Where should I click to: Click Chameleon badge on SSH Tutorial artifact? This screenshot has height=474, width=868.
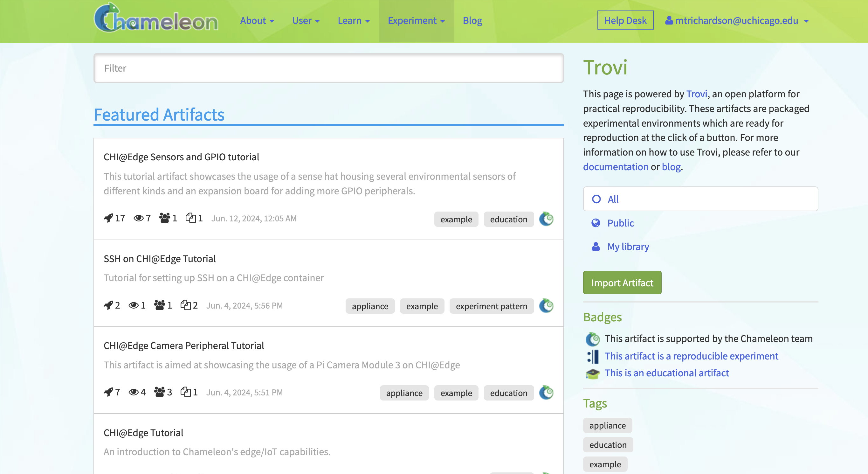[x=546, y=305]
